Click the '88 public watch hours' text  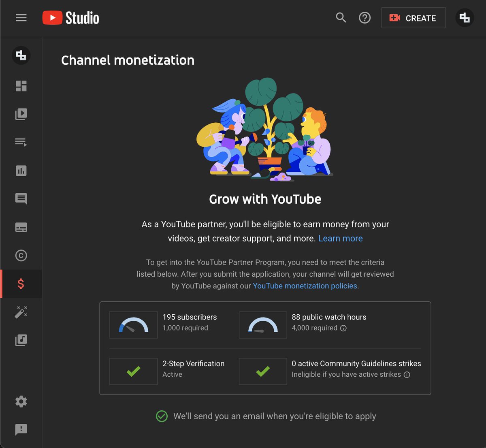pos(329,317)
